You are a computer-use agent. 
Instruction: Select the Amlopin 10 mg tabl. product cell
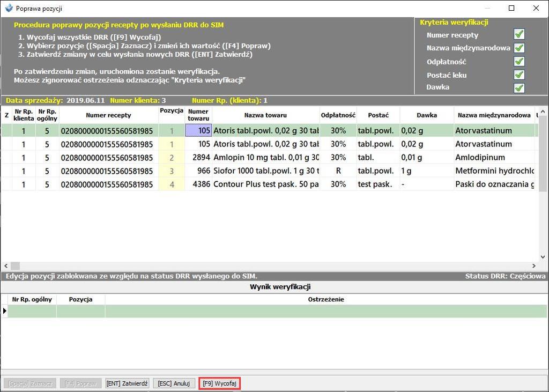click(x=266, y=158)
